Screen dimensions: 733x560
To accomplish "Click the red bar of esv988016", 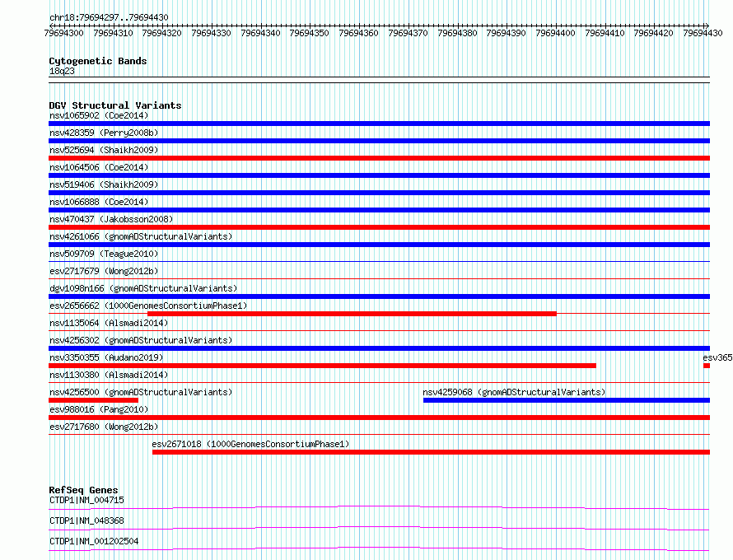I will pos(379,418).
